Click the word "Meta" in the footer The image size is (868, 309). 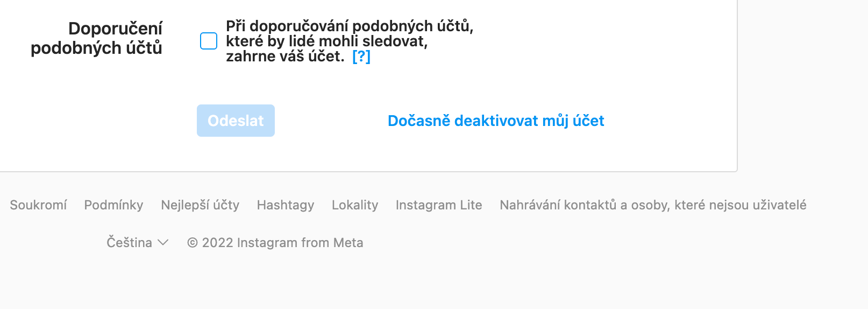(348, 243)
